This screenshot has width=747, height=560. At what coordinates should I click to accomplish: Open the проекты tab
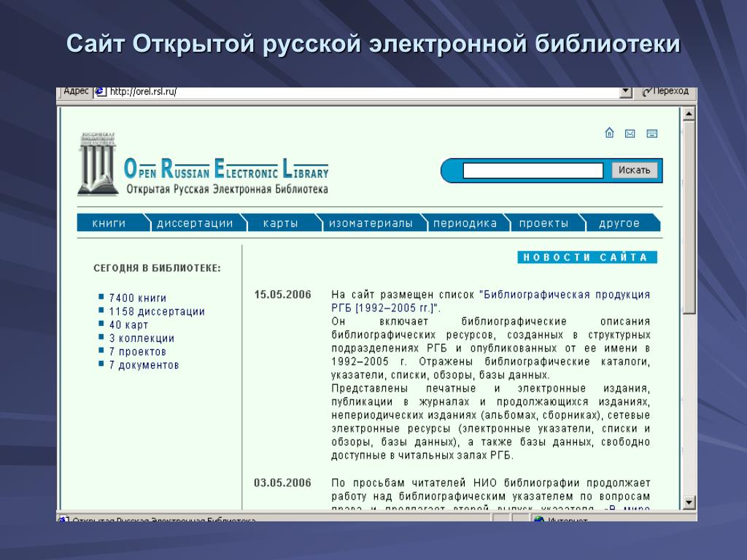point(544,223)
